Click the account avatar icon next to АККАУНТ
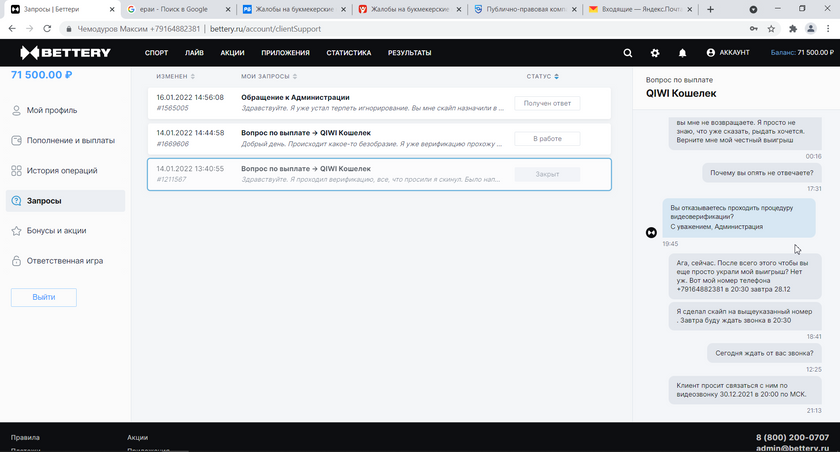 [710, 52]
